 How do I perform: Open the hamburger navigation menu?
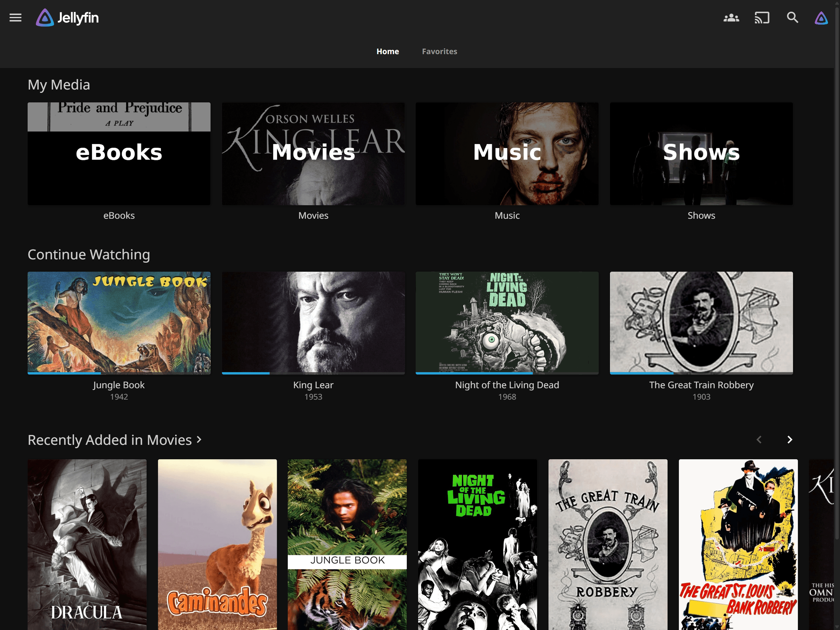click(x=15, y=18)
